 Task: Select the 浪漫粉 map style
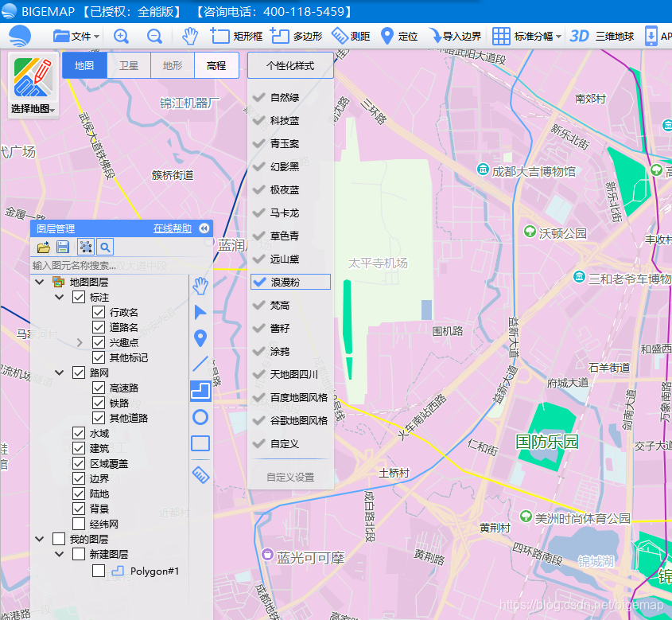pos(290,282)
